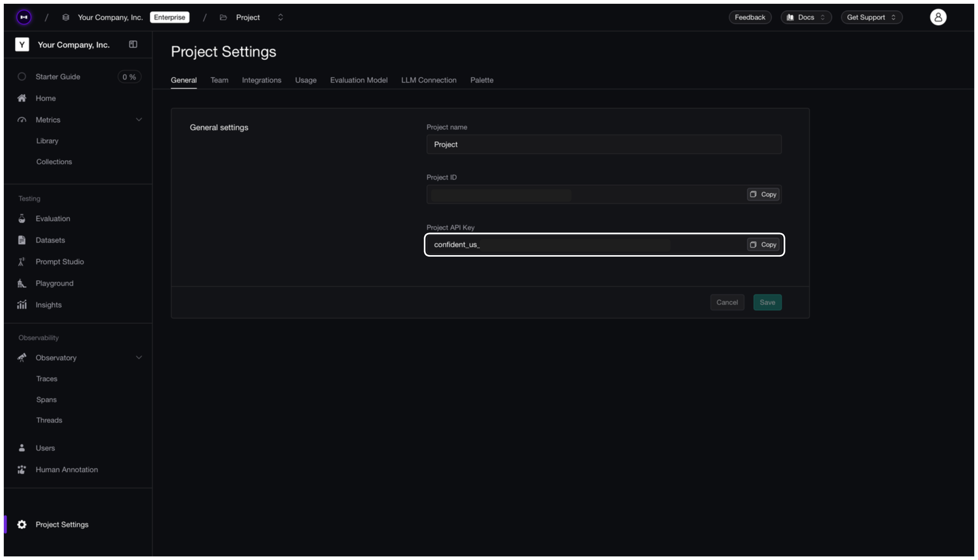Launch the Playground via its sidebar icon
978x560 pixels.
22,283
